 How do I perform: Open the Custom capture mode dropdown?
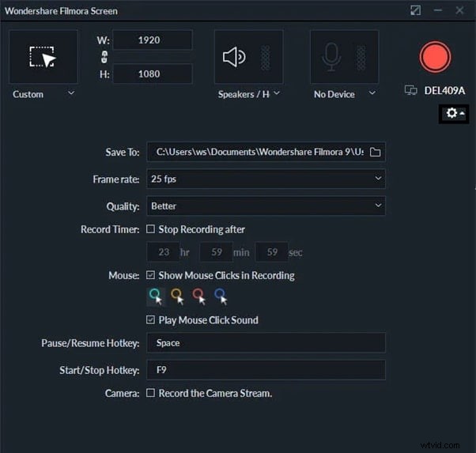(x=43, y=94)
